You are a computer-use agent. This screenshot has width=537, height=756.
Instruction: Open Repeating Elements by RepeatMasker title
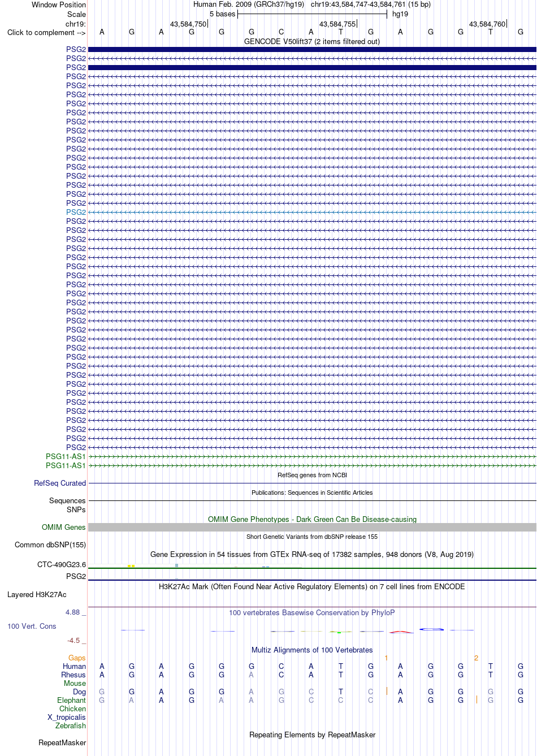point(312,735)
